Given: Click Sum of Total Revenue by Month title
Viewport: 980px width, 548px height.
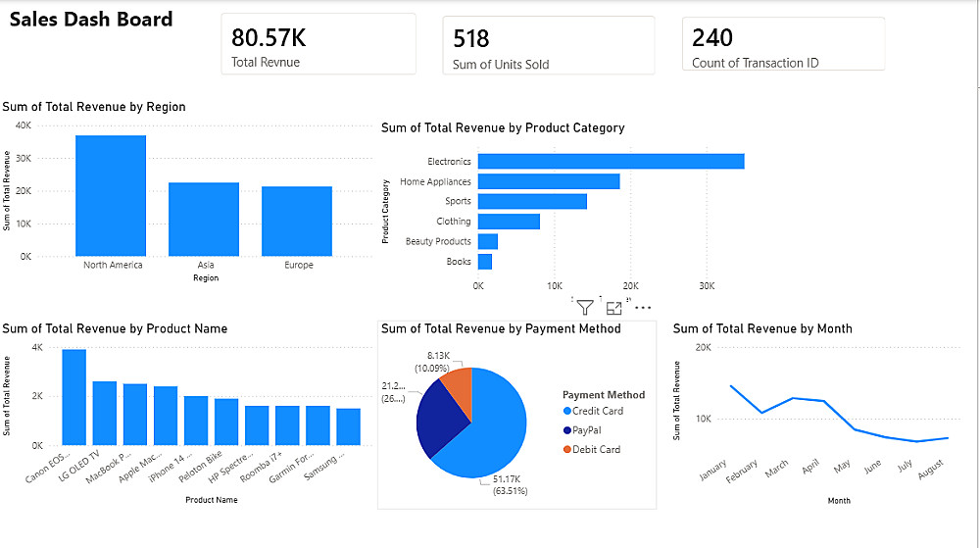Looking at the screenshot, I should [x=762, y=328].
